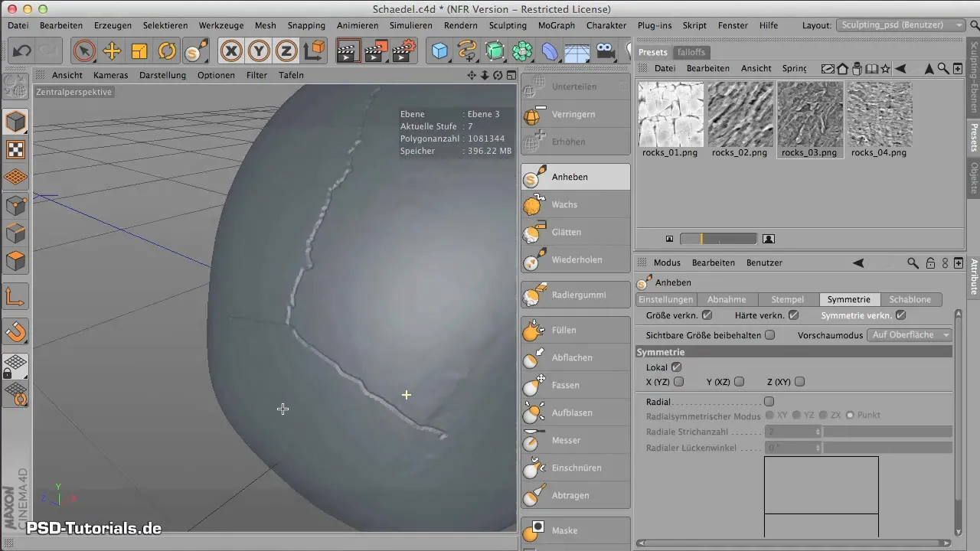Enable Y (XZ) symmetry checkbox
The image size is (980, 551).
(739, 382)
